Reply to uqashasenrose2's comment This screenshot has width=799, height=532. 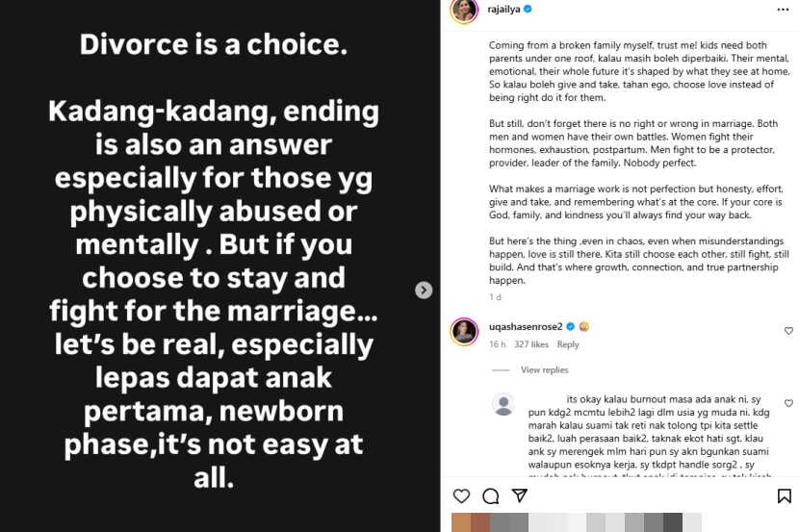point(568,344)
